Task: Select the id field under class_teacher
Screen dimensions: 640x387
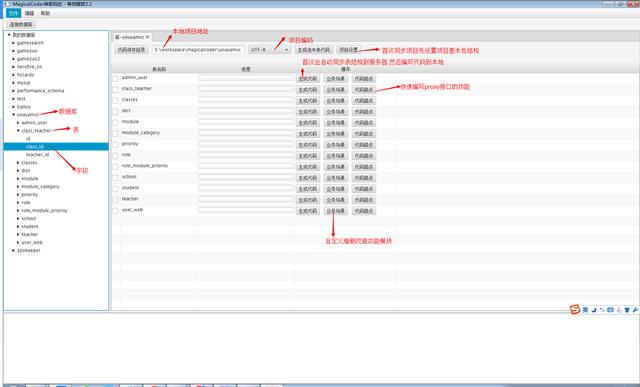Action: tap(28, 139)
